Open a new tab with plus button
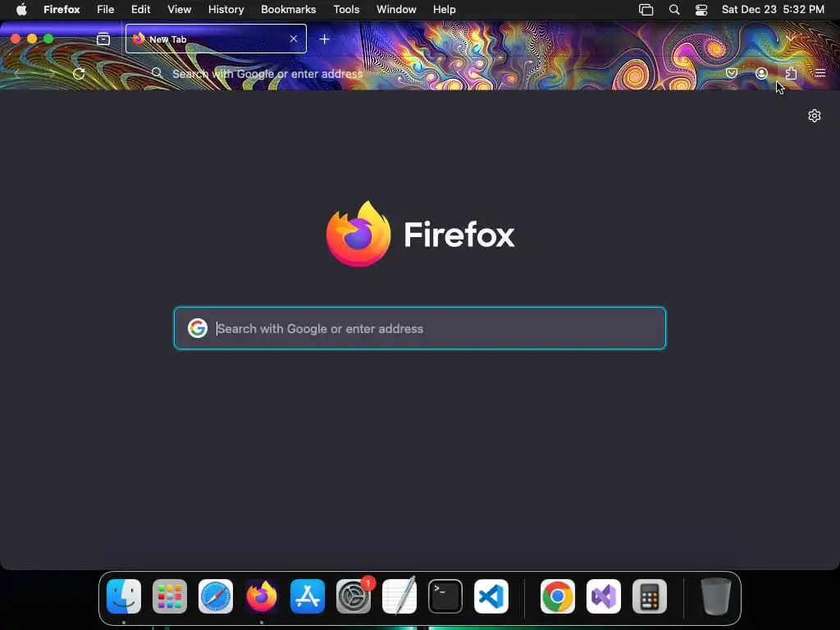Screen dimensions: 840x630 point(324,39)
